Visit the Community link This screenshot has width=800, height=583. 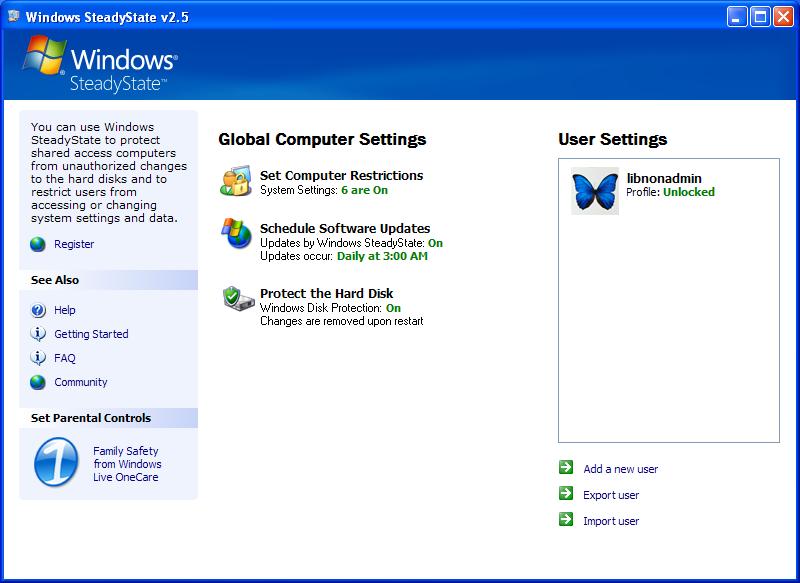click(81, 382)
